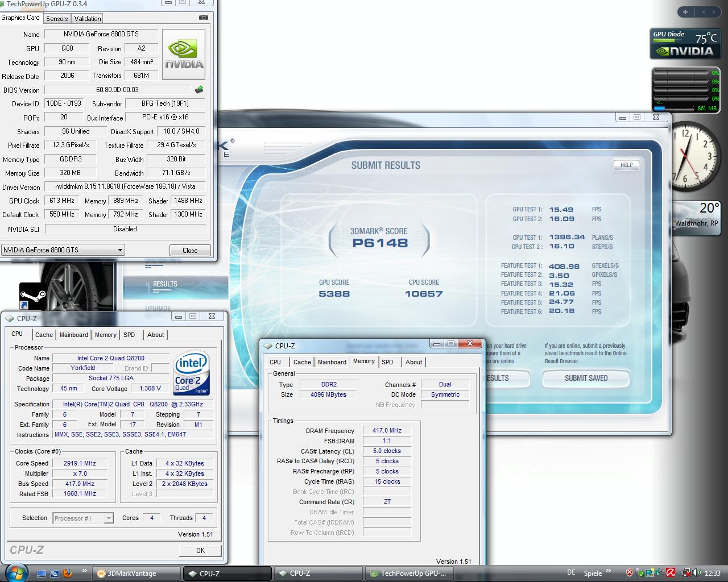Click the Close button in GPU-Z
The width and height of the screenshot is (728, 582).
[190, 250]
